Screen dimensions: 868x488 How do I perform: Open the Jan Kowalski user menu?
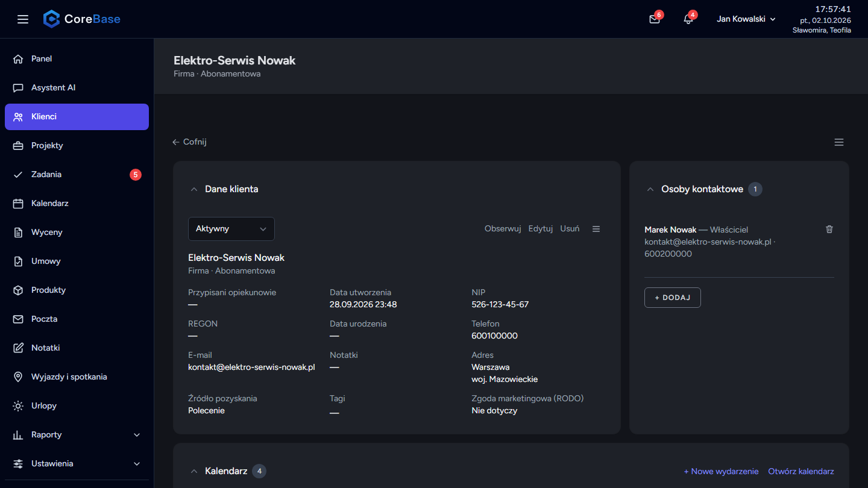tap(746, 19)
